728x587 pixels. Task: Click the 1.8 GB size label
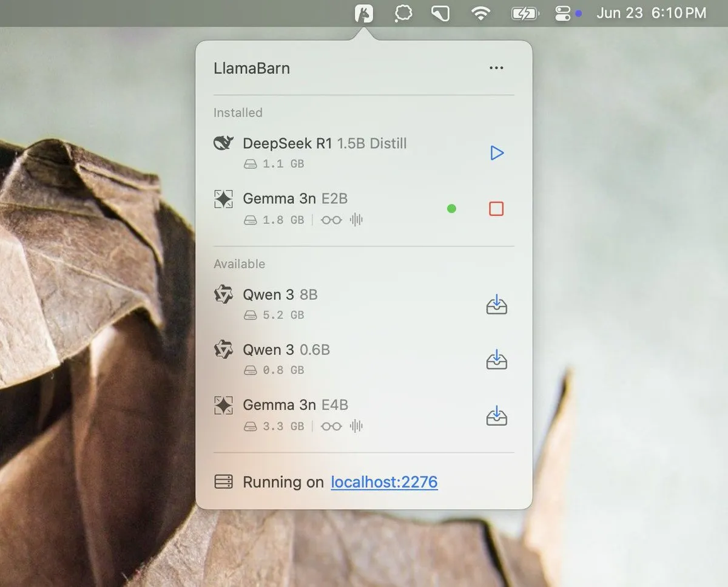[x=283, y=220]
